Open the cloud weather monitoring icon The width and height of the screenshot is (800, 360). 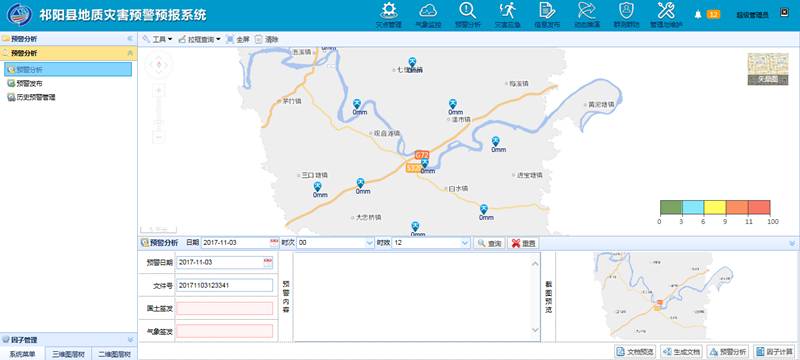click(428, 11)
